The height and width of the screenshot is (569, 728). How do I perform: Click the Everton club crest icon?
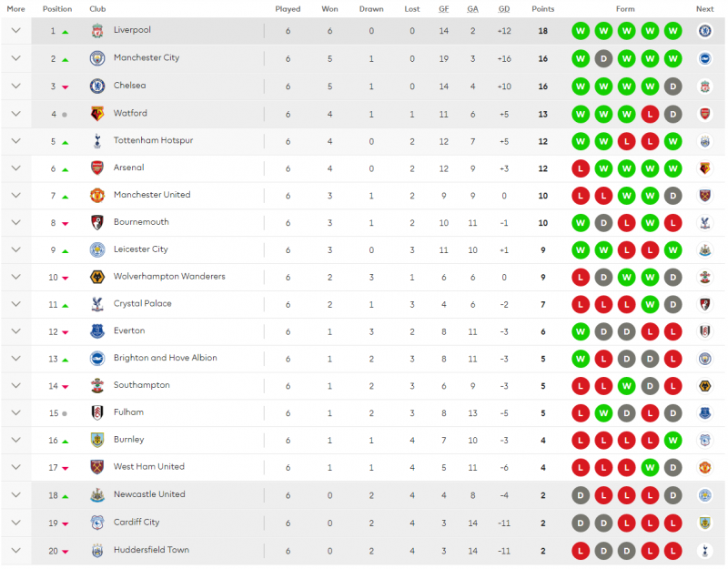97,331
